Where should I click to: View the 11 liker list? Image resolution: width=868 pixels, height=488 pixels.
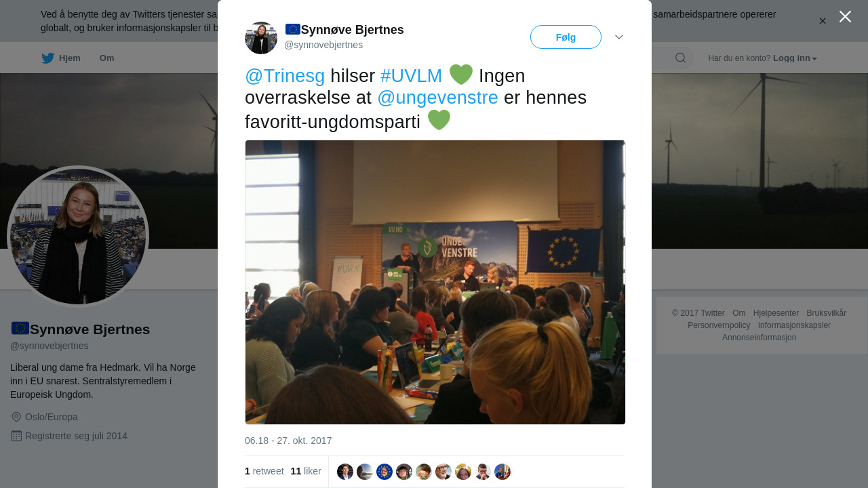coord(306,471)
